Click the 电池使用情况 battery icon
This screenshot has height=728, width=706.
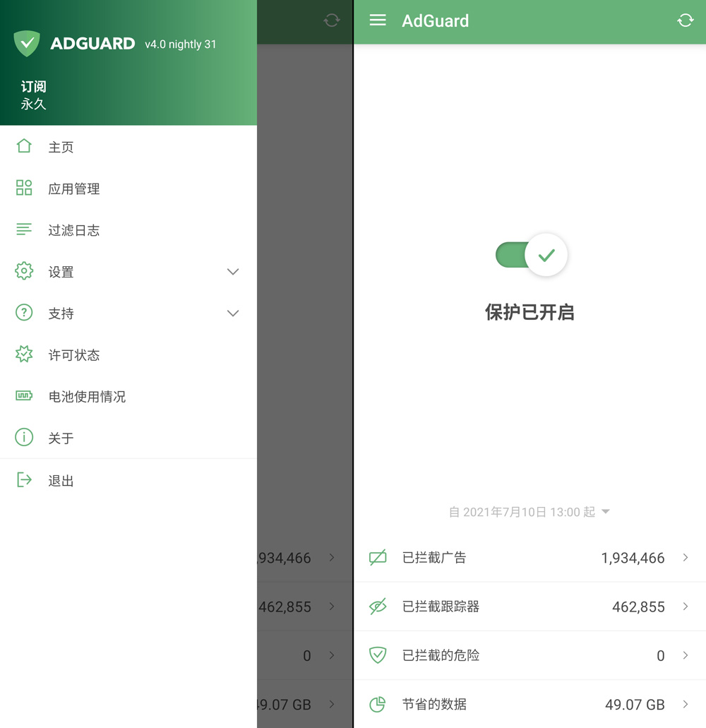24,395
